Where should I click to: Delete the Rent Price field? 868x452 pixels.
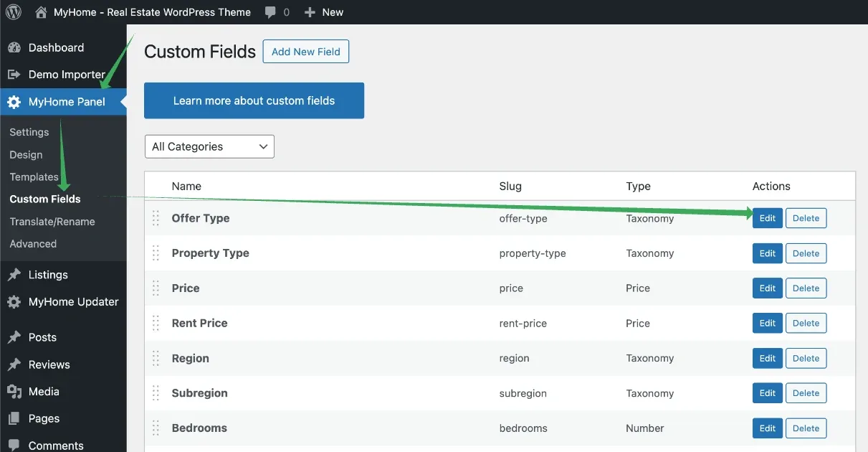click(x=806, y=323)
